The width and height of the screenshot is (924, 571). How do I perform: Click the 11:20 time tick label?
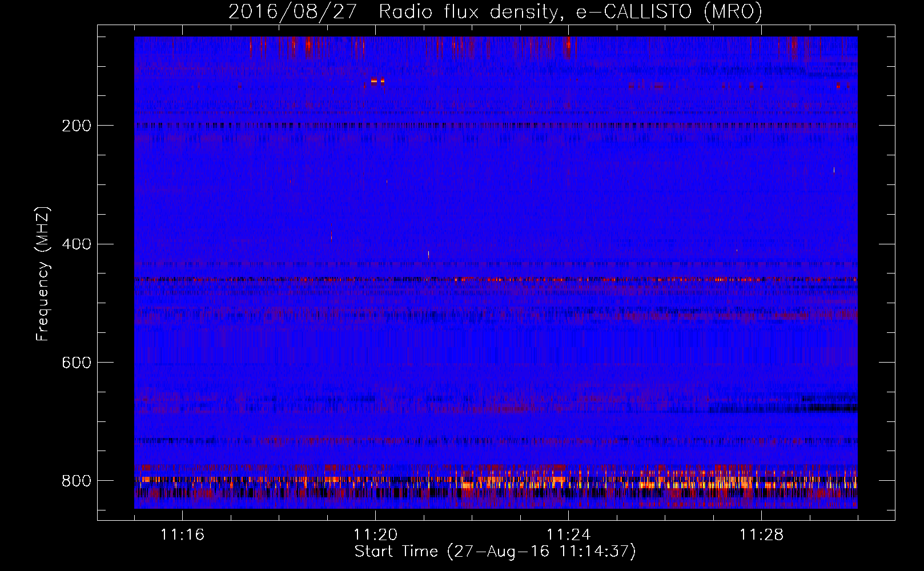(x=375, y=534)
